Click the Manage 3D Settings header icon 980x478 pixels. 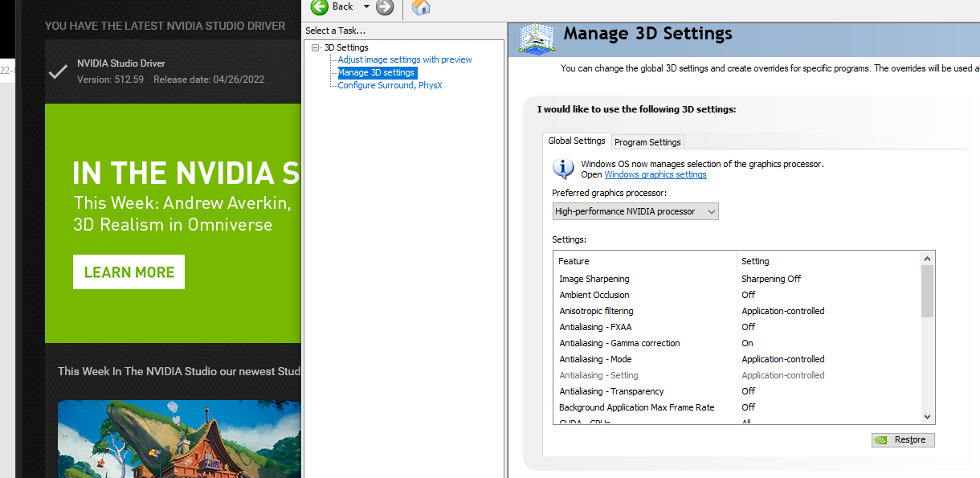[x=537, y=39]
